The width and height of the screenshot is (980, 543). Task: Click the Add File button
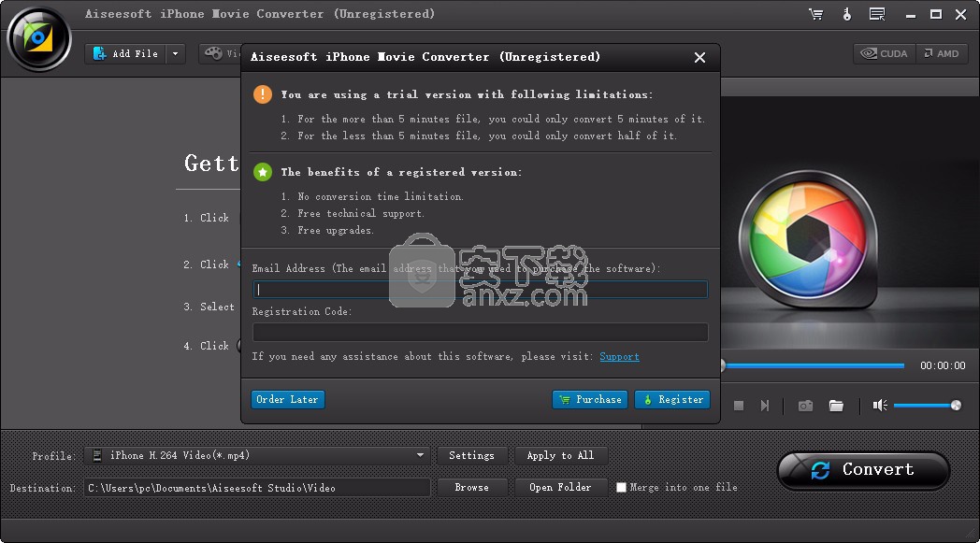tap(125, 53)
